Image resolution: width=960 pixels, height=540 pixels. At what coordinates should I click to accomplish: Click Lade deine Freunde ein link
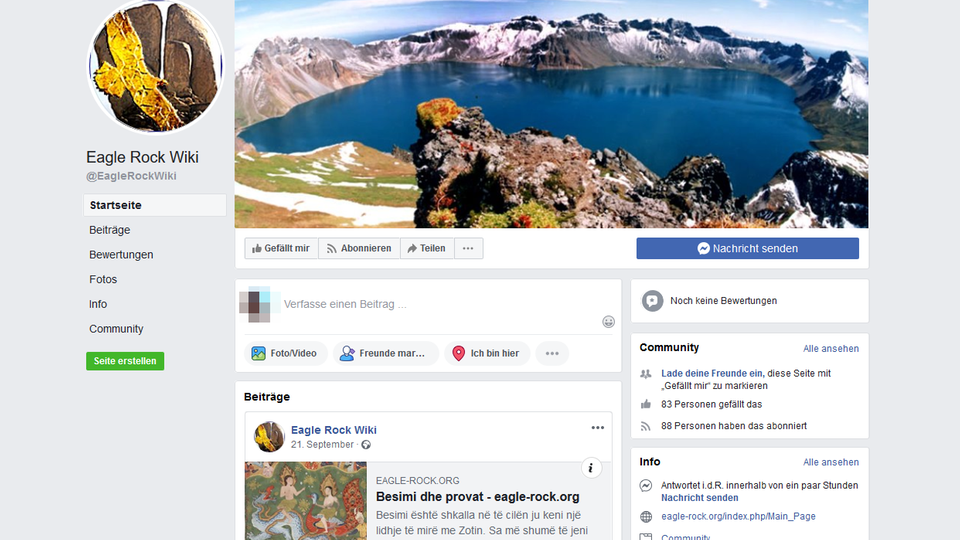click(712, 373)
